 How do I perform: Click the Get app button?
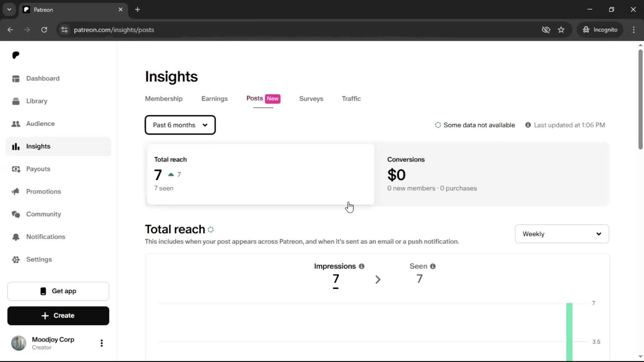click(x=58, y=291)
